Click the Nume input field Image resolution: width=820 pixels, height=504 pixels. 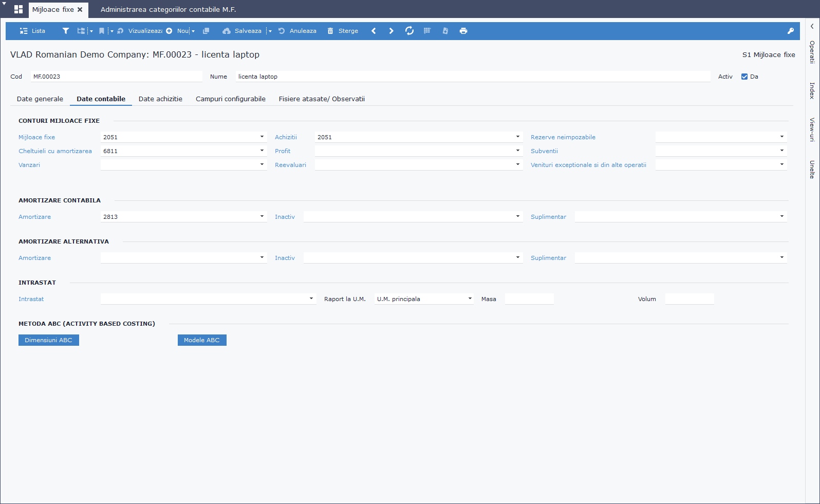(x=473, y=77)
